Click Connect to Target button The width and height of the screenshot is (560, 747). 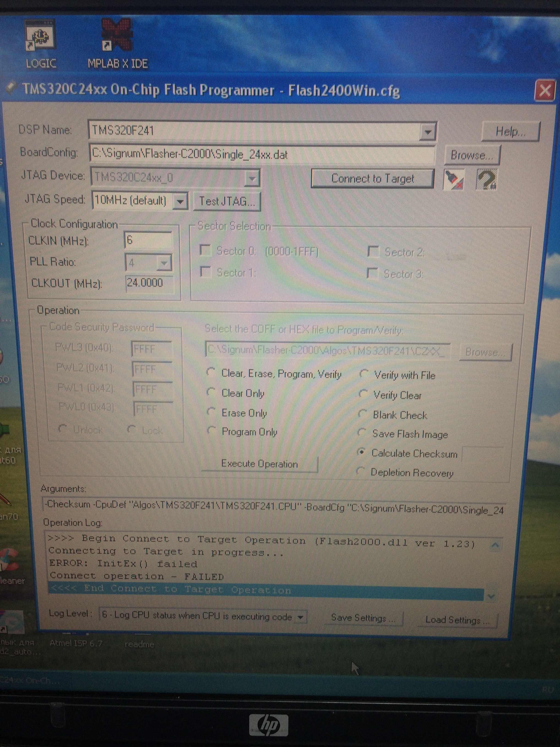(372, 179)
